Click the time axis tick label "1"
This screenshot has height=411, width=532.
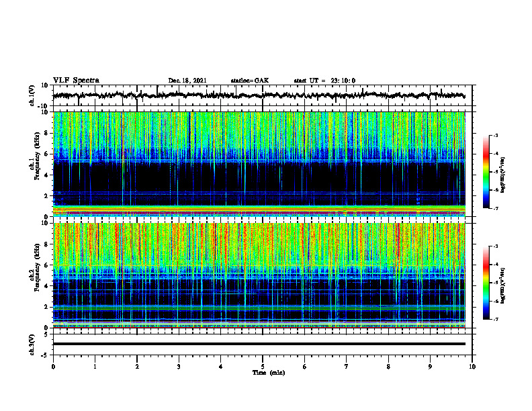(x=95, y=367)
